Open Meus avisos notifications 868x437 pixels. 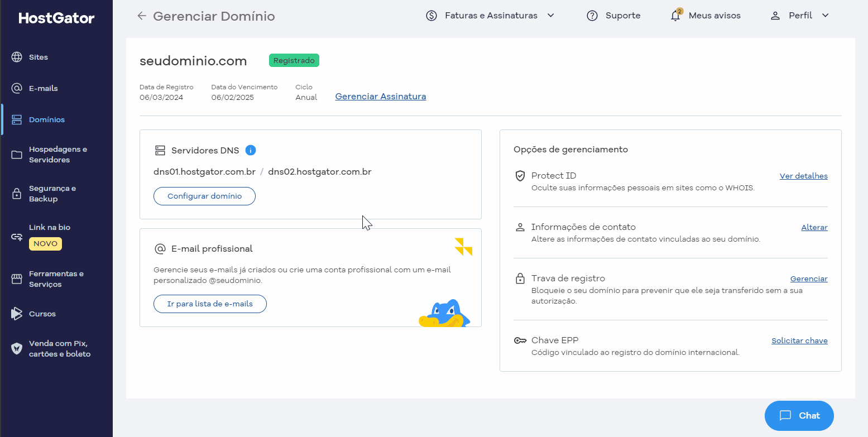[x=714, y=16]
